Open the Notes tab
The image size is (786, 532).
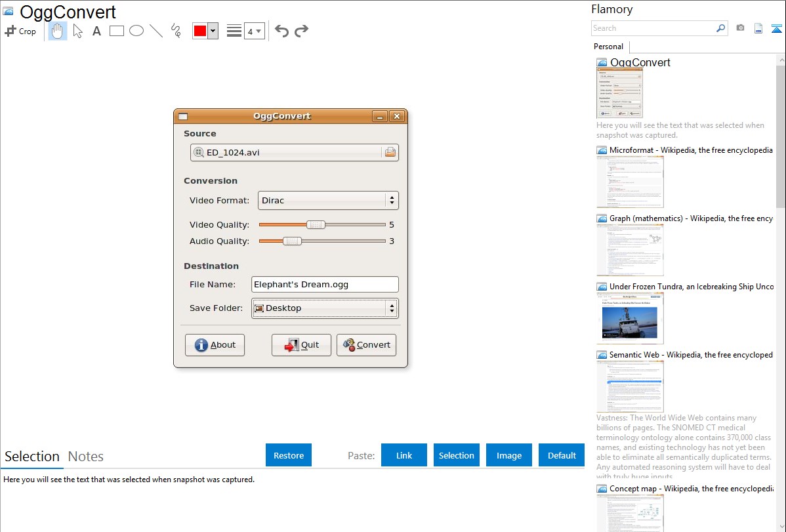(x=86, y=457)
